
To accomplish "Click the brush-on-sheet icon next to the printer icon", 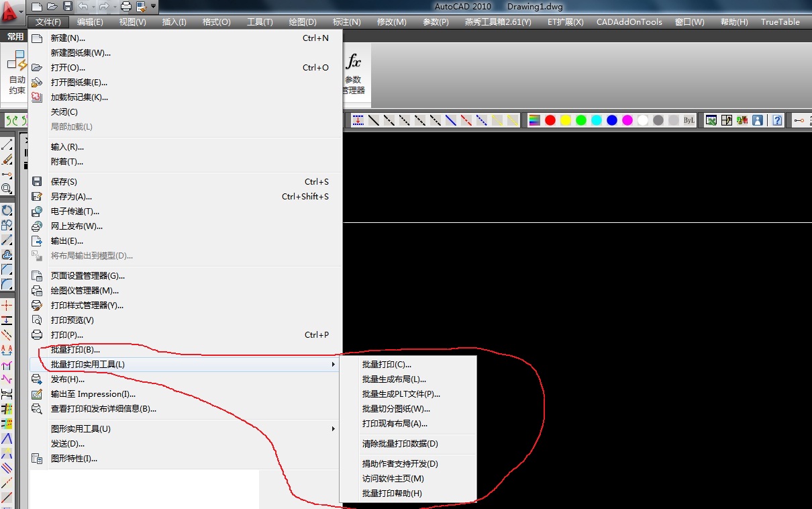I will pyautogui.click(x=142, y=7).
